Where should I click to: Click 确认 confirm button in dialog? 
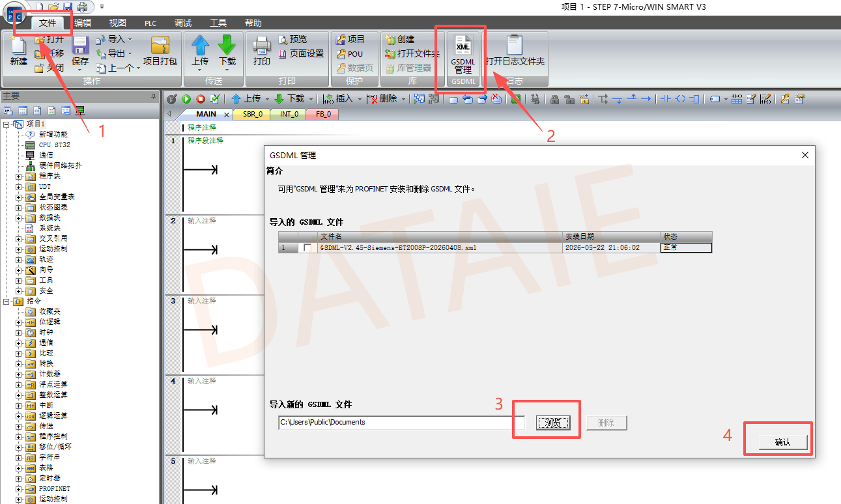(783, 442)
